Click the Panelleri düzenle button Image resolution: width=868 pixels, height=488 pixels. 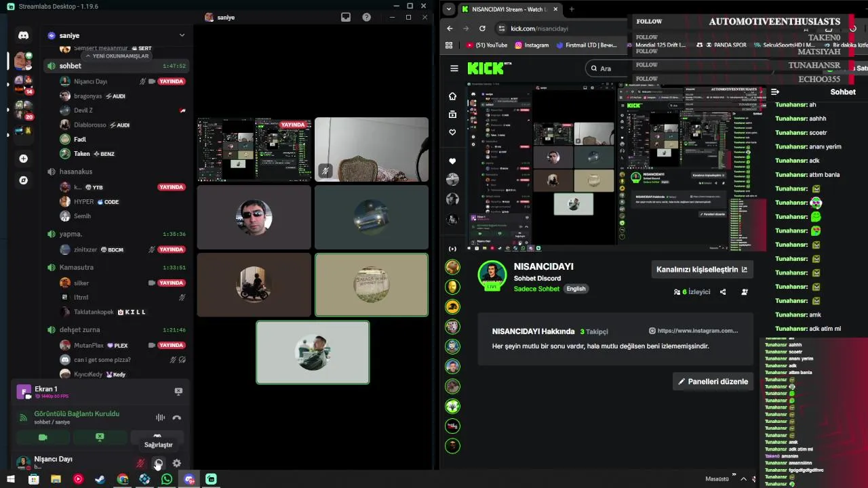tap(713, 382)
